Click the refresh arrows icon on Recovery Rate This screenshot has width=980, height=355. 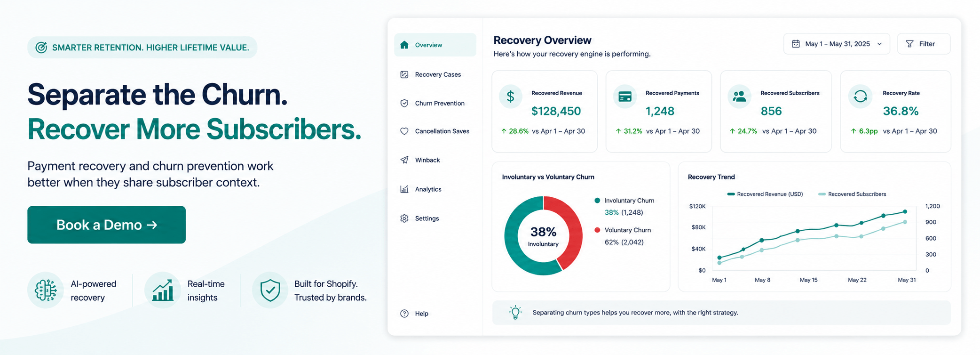tap(861, 97)
